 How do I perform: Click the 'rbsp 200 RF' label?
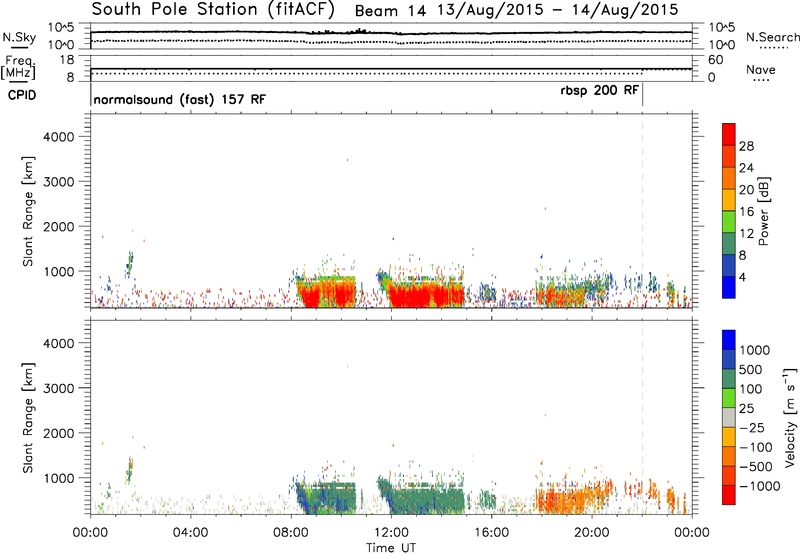(x=599, y=91)
